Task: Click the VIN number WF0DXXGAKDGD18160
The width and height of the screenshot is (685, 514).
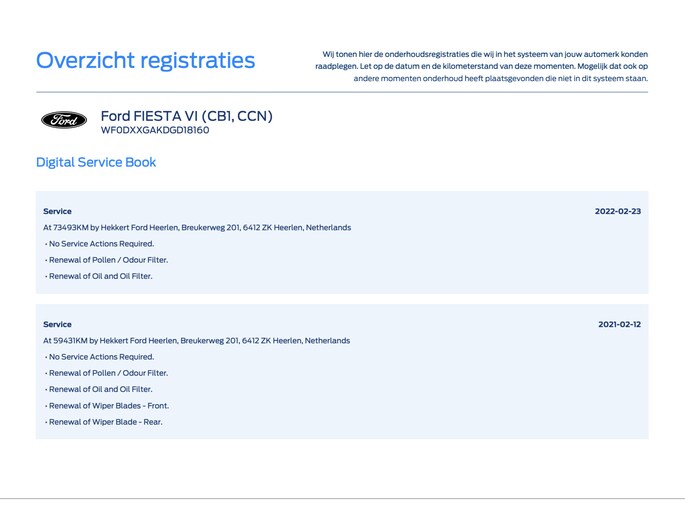Action: click(155, 130)
